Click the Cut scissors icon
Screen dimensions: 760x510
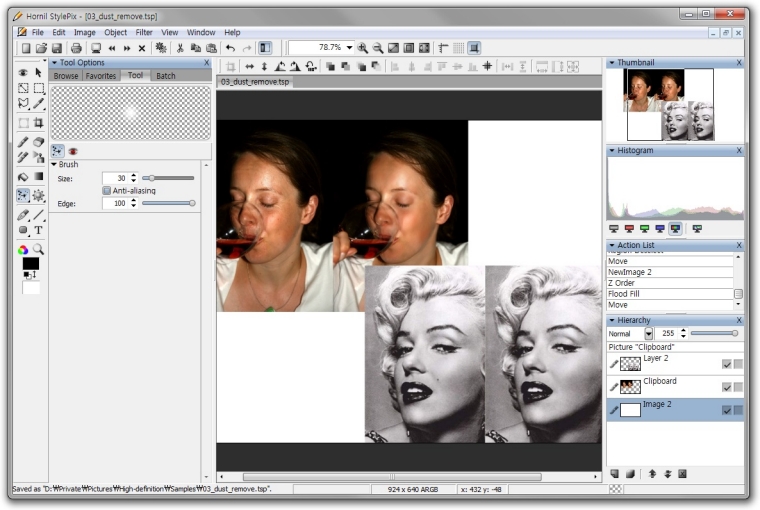[180, 48]
